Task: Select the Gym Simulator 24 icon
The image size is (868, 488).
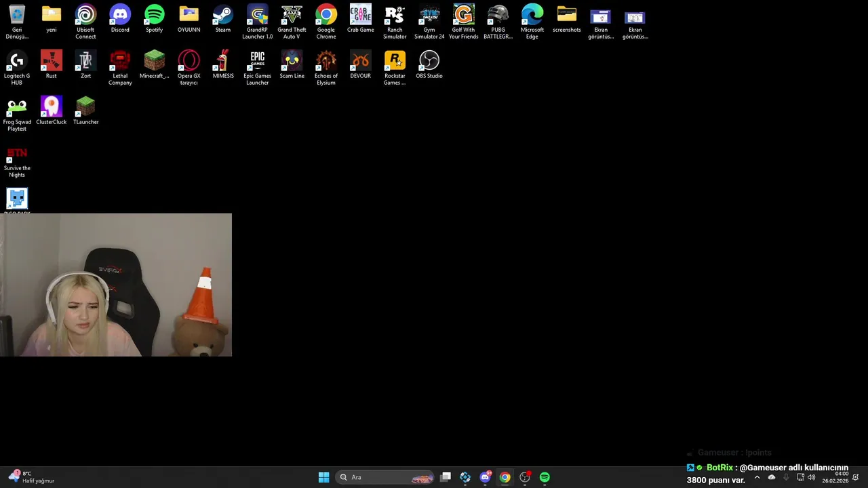Action: [429, 22]
